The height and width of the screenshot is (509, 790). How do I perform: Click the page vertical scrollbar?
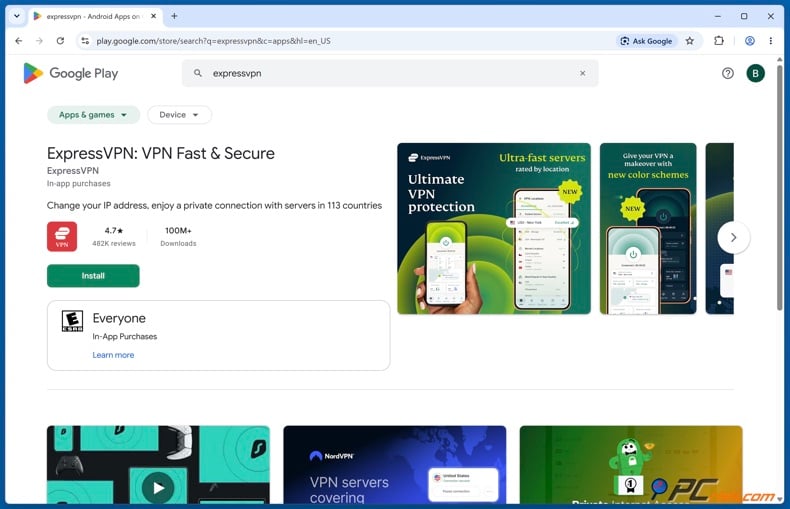coord(780,189)
